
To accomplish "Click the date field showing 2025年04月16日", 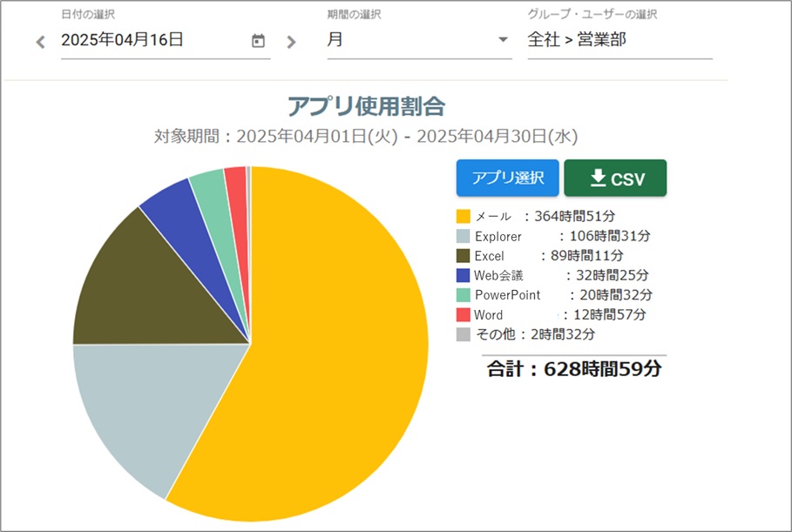I will click(152, 41).
